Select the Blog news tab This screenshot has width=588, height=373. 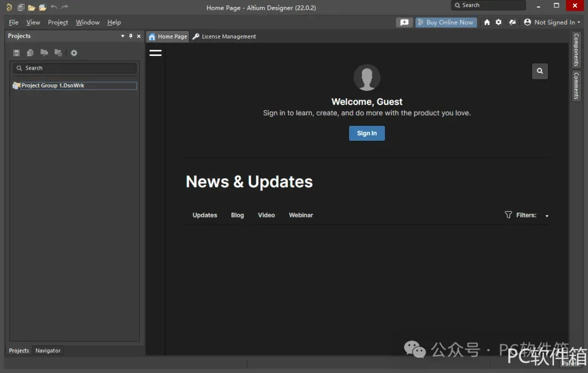(237, 215)
